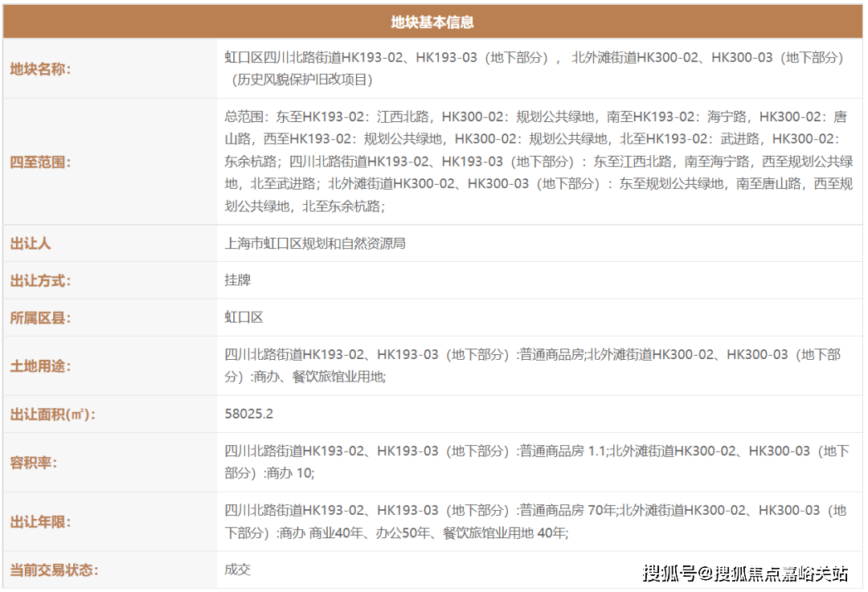This screenshot has width=868, height=592.
Task: Select the 容积率 row label
Action: tap(34, 463)
